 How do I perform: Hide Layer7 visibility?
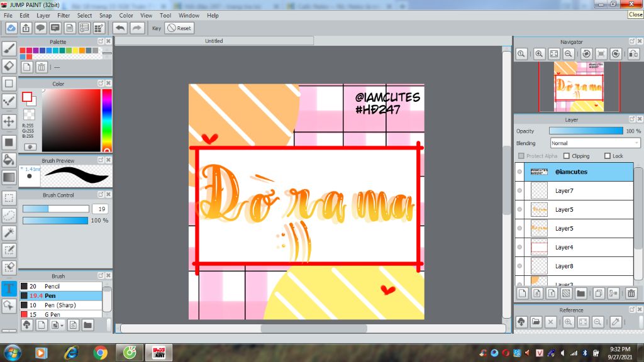pyautogui.click(x=519, y=191)
